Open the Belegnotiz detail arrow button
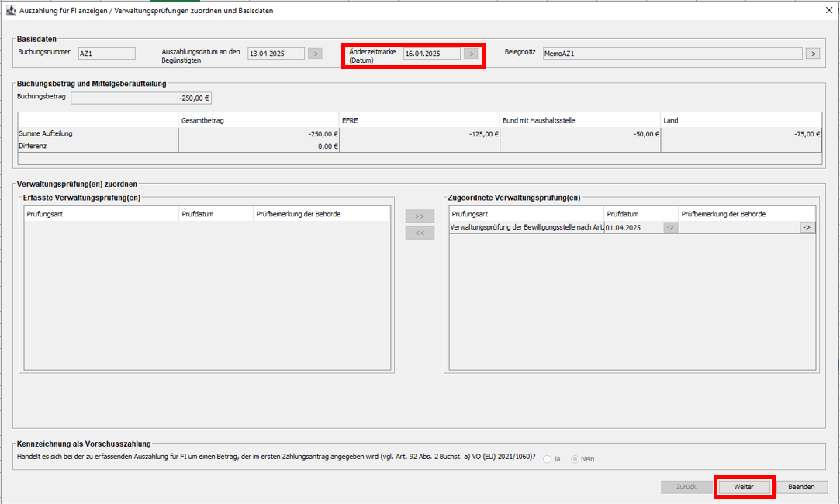The image size is (840, 504). pyautogui.click(x=812, y=54)
